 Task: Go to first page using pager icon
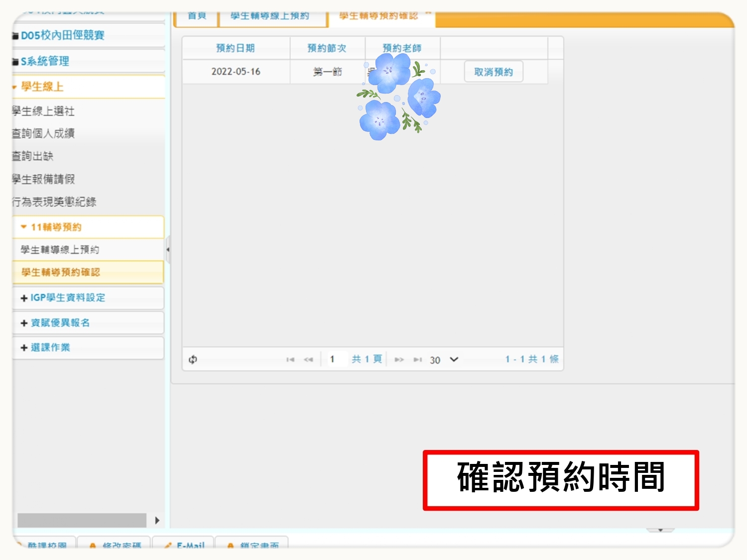pos(290,359)
